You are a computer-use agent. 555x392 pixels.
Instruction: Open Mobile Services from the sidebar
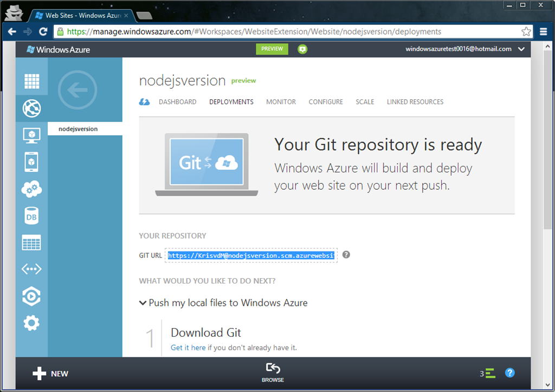click(31, 162)
